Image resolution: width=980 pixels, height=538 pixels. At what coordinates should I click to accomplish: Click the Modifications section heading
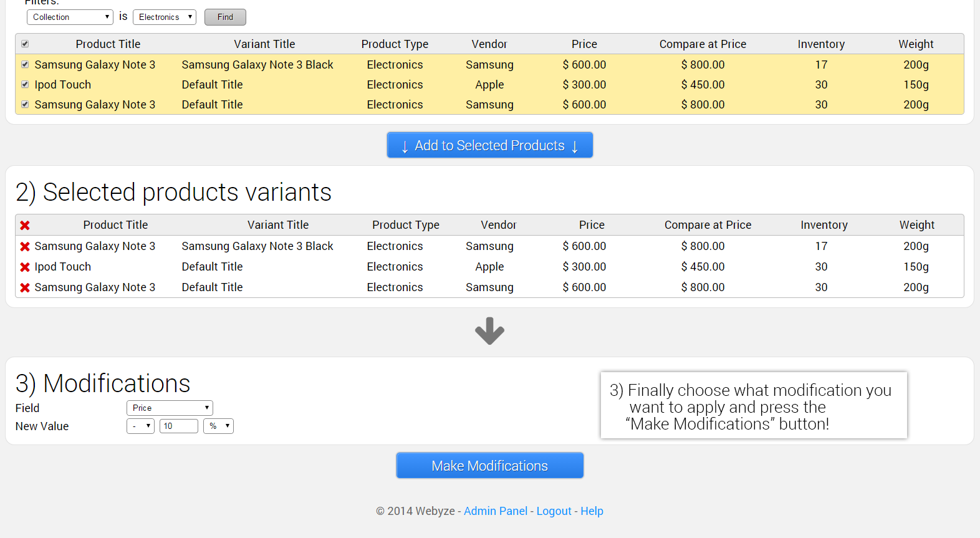103,383
